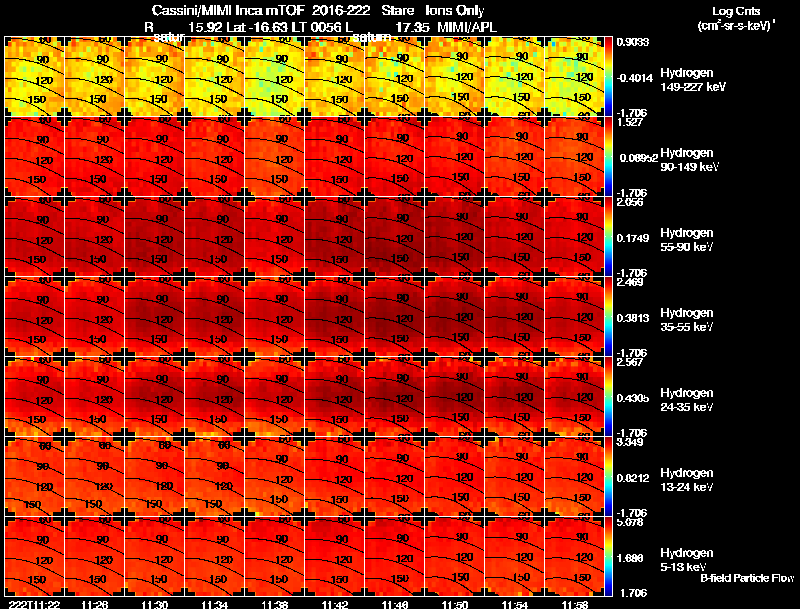This screenshot has width=800, height=609.
Task: Click the 13-24 keV panel at 11:50
Action: click(455, 476)
